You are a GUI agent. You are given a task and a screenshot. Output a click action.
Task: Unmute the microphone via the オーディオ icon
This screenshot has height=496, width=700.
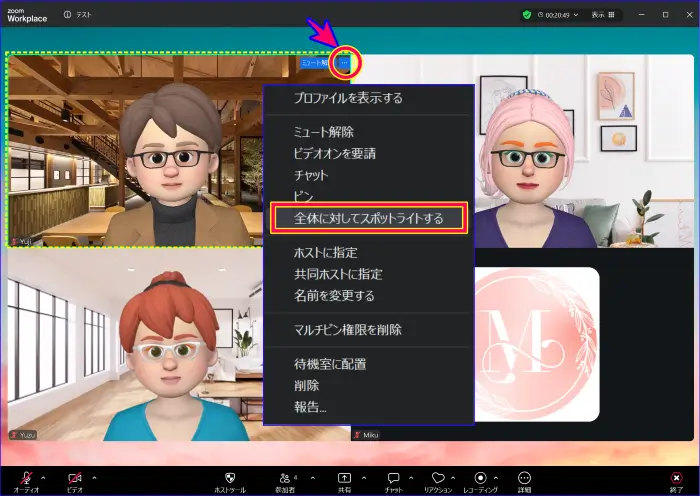26,478
